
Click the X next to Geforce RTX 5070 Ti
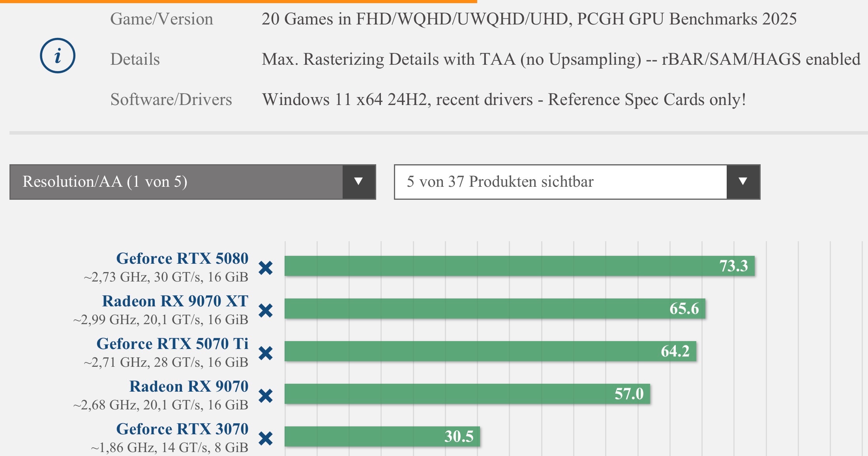(x=266, y=353)
